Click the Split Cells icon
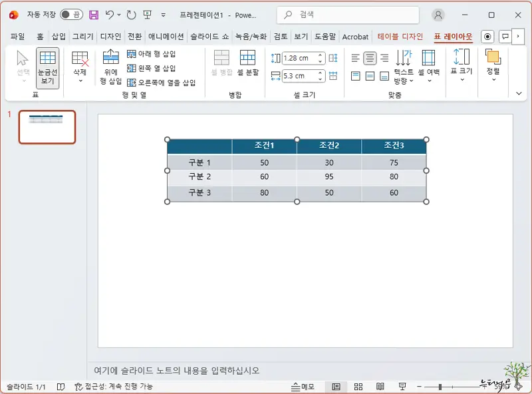This screenshot has width=532, height=394. 248,60
